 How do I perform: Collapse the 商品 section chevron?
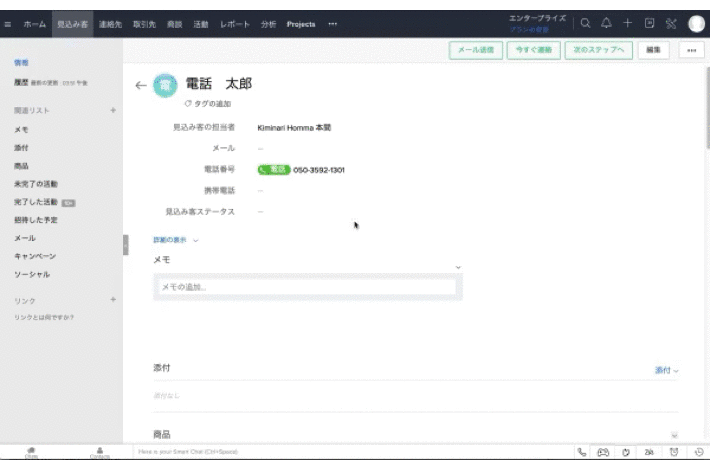674,436
